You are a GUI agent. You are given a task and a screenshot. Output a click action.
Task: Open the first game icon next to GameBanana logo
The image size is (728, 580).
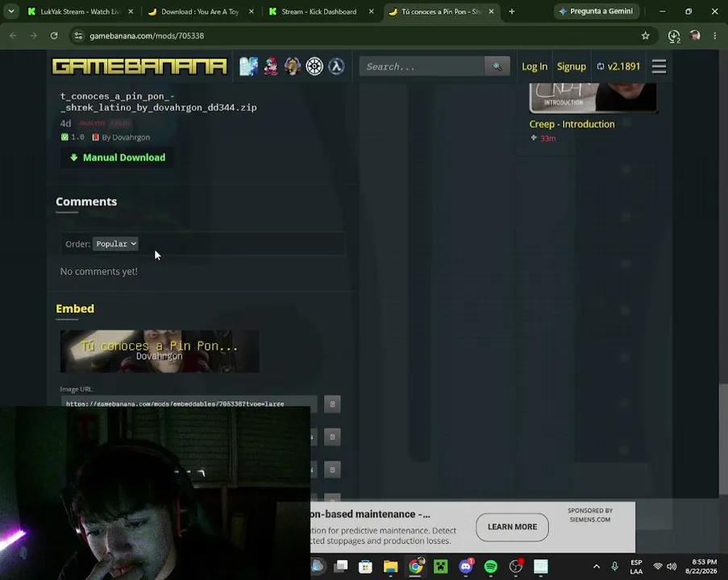[248, 66]
